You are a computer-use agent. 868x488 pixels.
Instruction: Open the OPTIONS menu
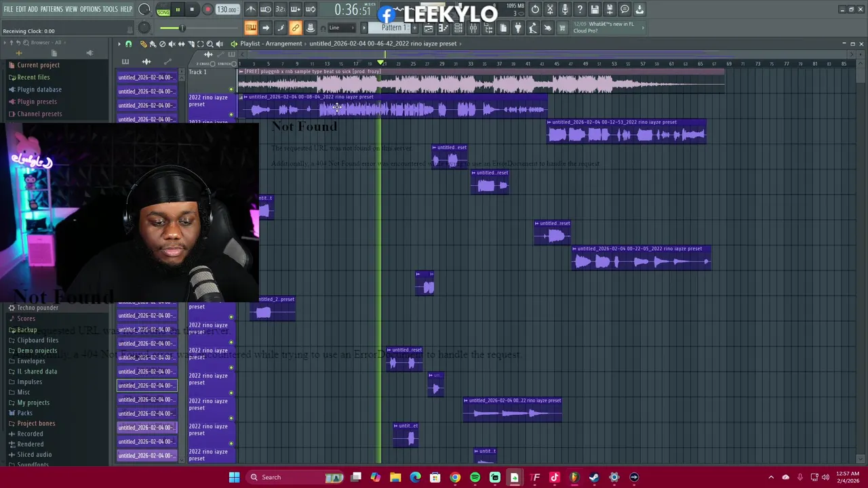(90, 9)
